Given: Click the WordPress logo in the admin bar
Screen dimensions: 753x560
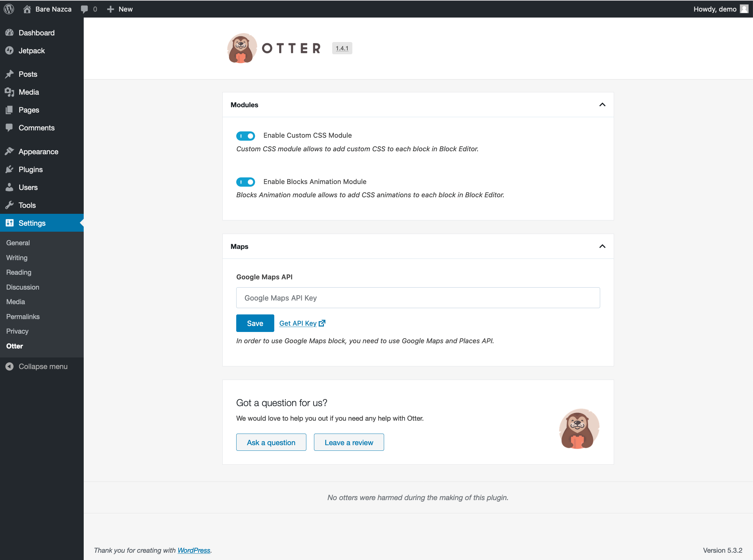Looking at the screenshot, I should pyautogui.click(x=9, y=9).
